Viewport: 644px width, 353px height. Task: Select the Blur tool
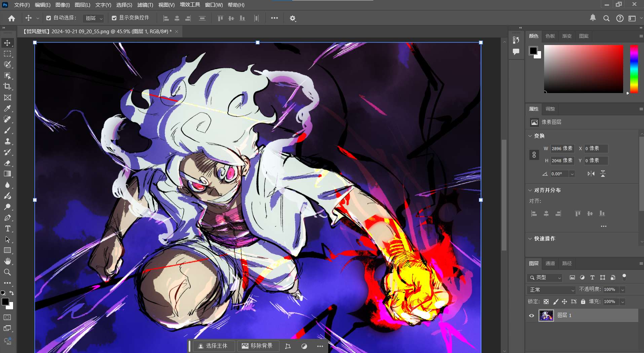coord(7,185)
